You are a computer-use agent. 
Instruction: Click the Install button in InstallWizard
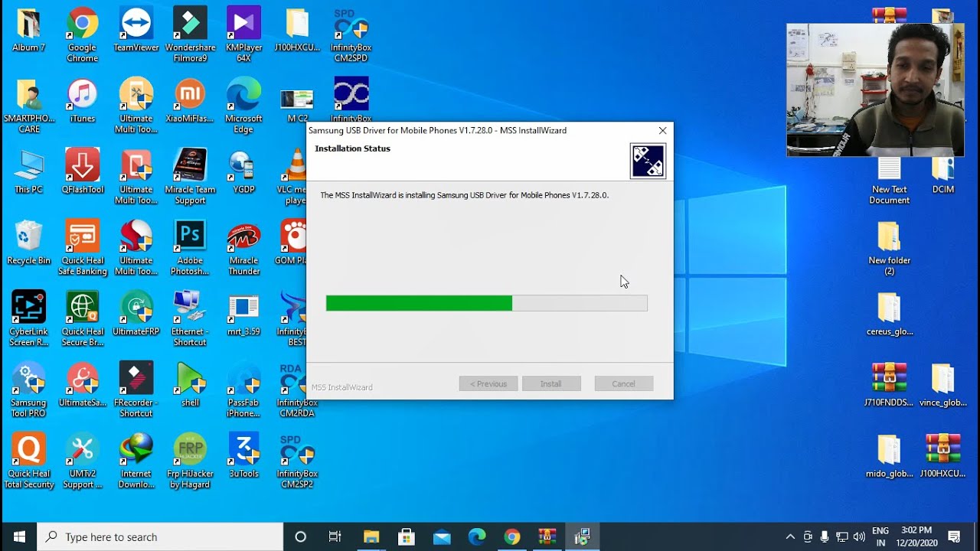coord(551,383)
